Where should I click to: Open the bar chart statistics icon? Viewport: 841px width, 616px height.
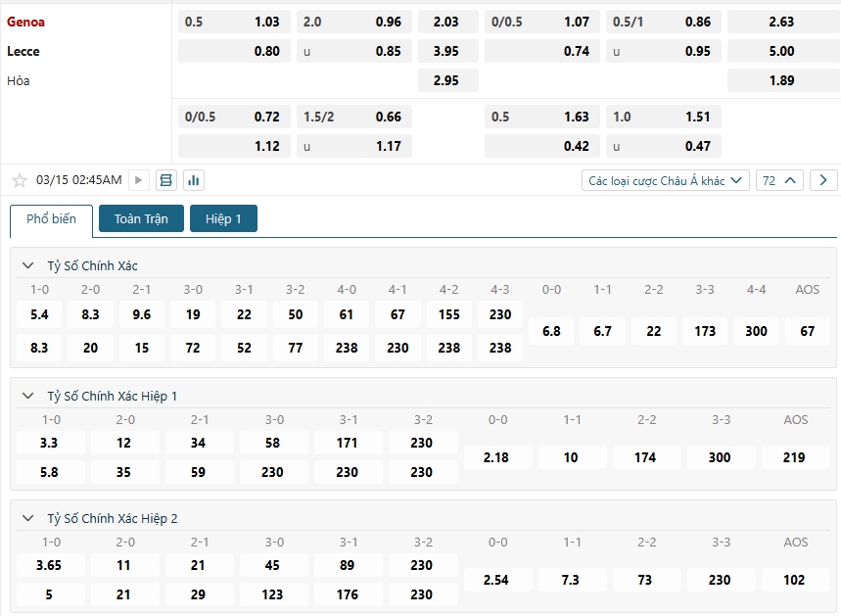click(193, 180)
